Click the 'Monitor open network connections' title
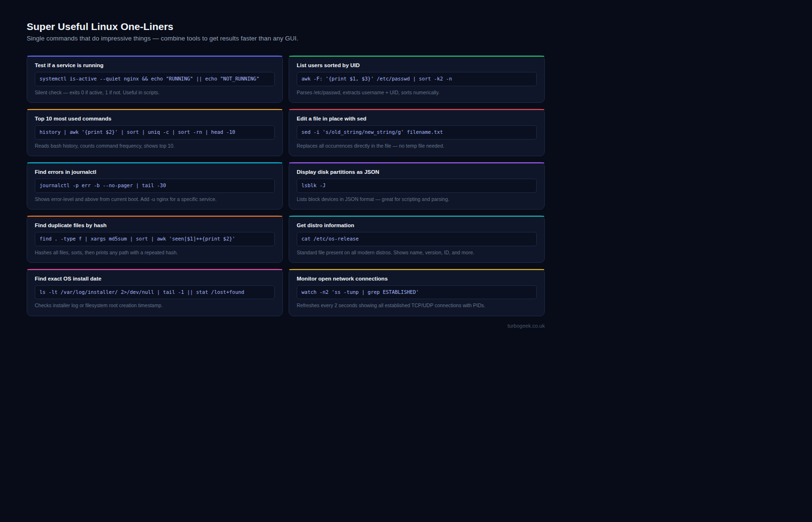 pyautogui.click(x=342, y=279)
